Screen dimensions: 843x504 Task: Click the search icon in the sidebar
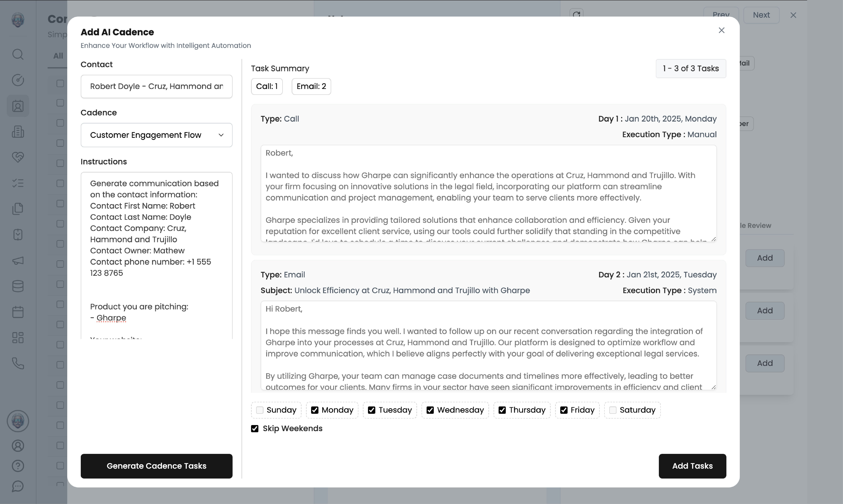[x=18, y=54]
